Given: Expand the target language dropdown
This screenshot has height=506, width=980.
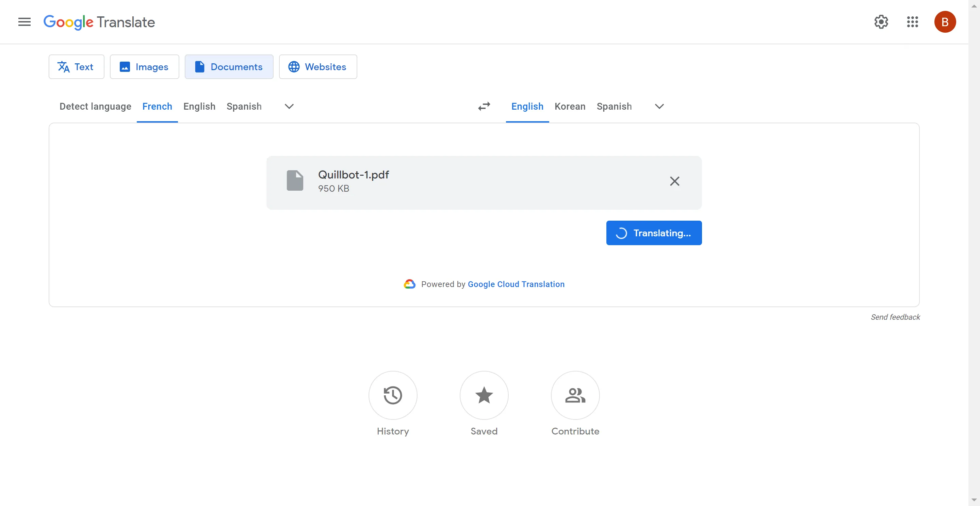Looking at the screenshot, I should point(659,106).
